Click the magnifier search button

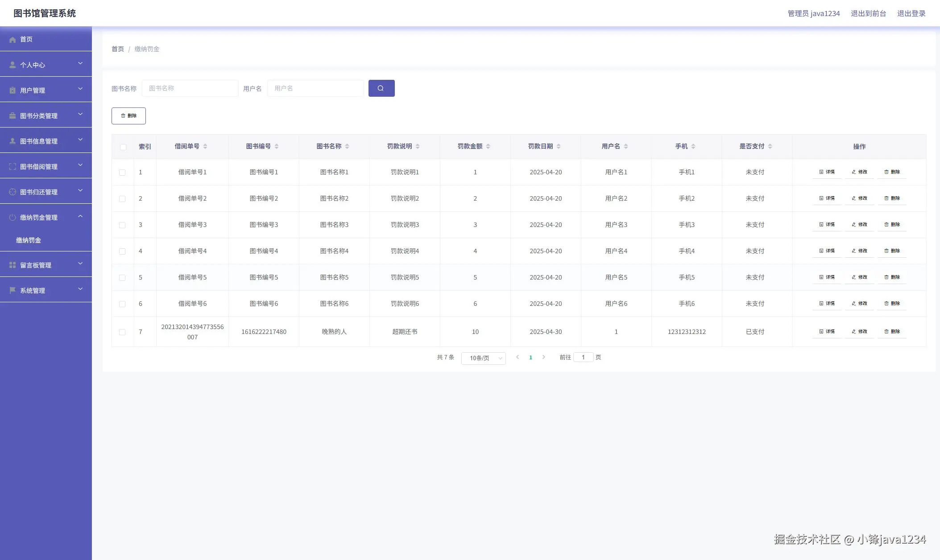381,88
